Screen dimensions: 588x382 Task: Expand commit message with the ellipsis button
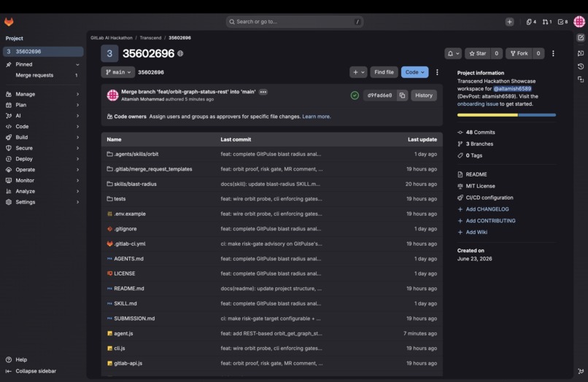263,92
